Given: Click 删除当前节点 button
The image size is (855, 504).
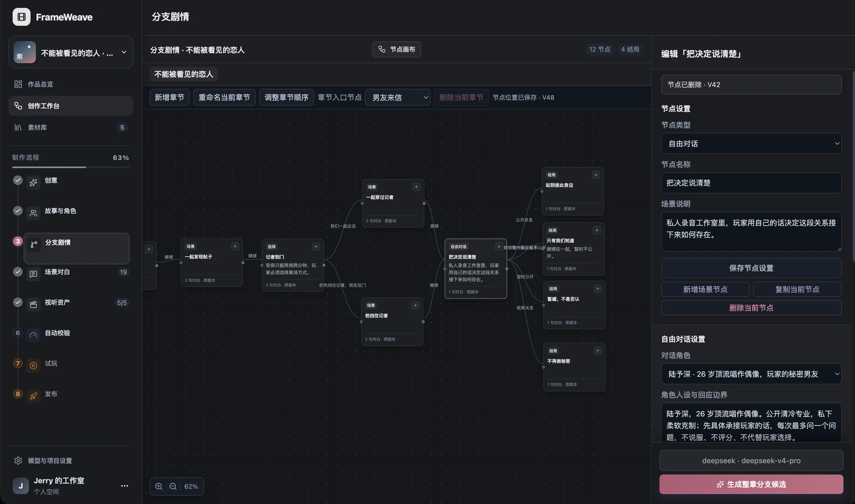Looking at the screenshot, I should click(x=751, y=308).
